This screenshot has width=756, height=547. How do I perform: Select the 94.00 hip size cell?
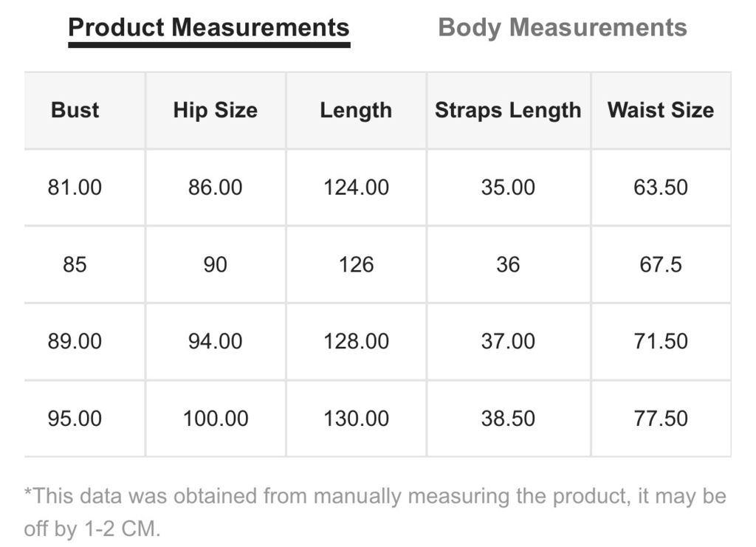216,341
